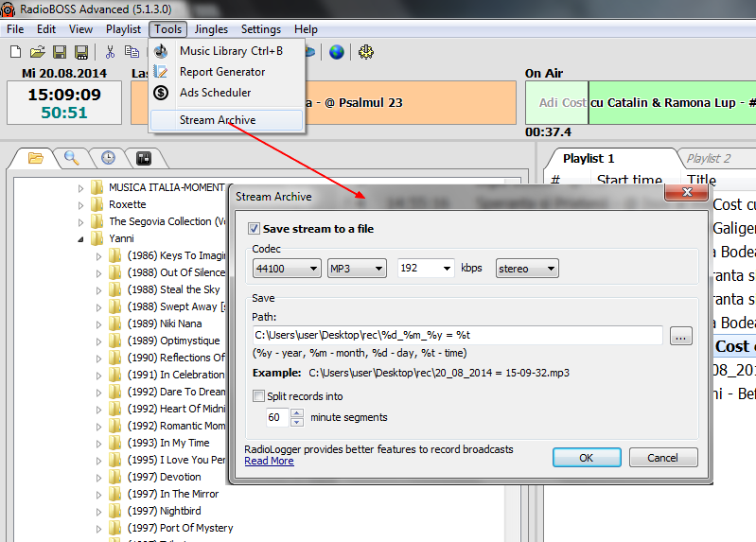Click the Title column header
This screenshot has height=542, width=756.
701,180
